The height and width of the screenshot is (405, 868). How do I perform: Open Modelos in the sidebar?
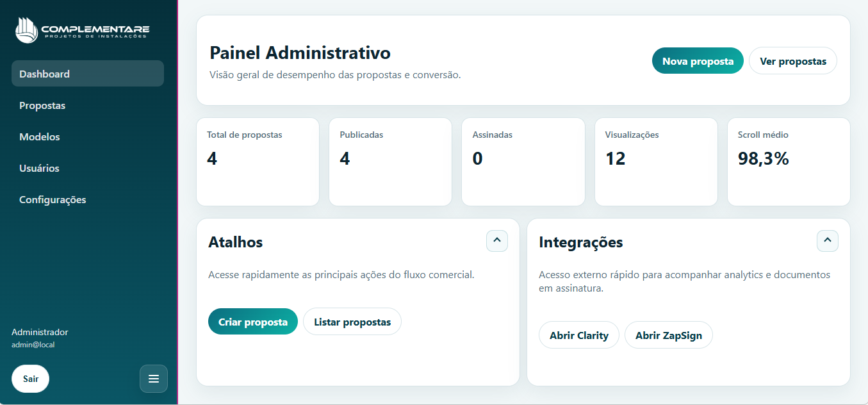(88, 136)
